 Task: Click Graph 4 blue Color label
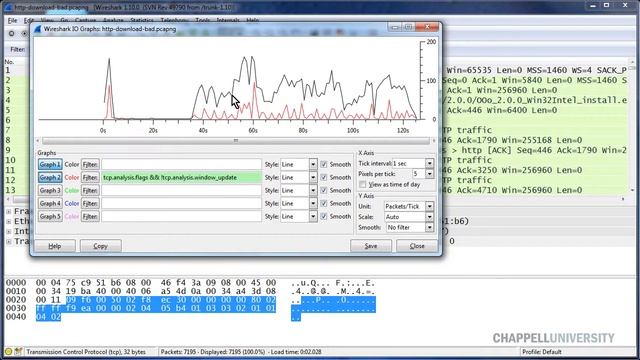(x=71, y=203)
